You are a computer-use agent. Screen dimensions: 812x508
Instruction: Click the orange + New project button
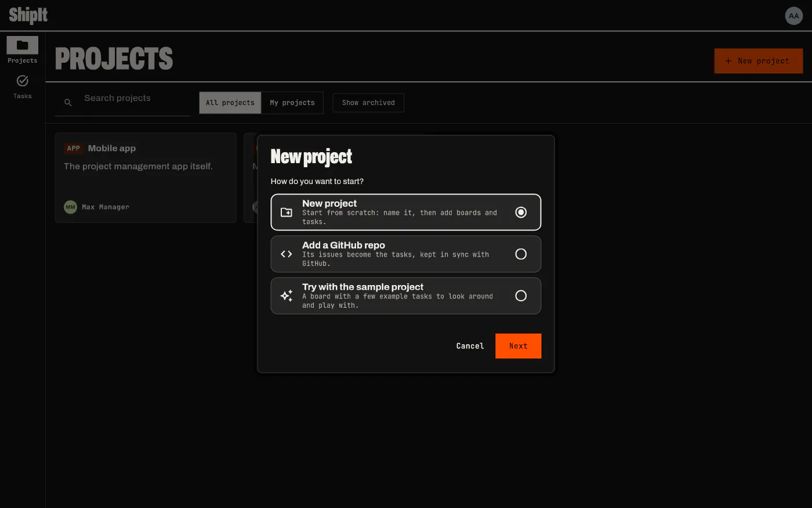click(759, 61)
